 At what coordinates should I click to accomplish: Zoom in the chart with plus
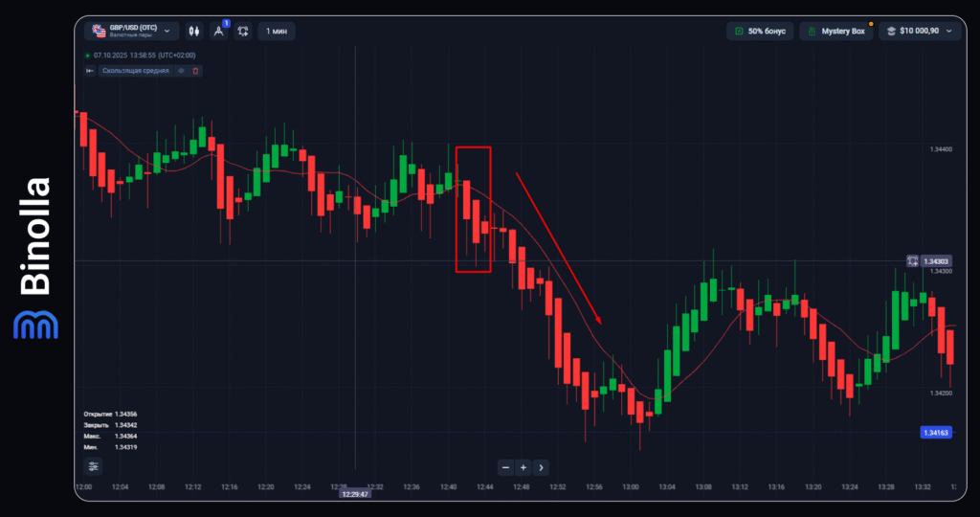point(523,467)
